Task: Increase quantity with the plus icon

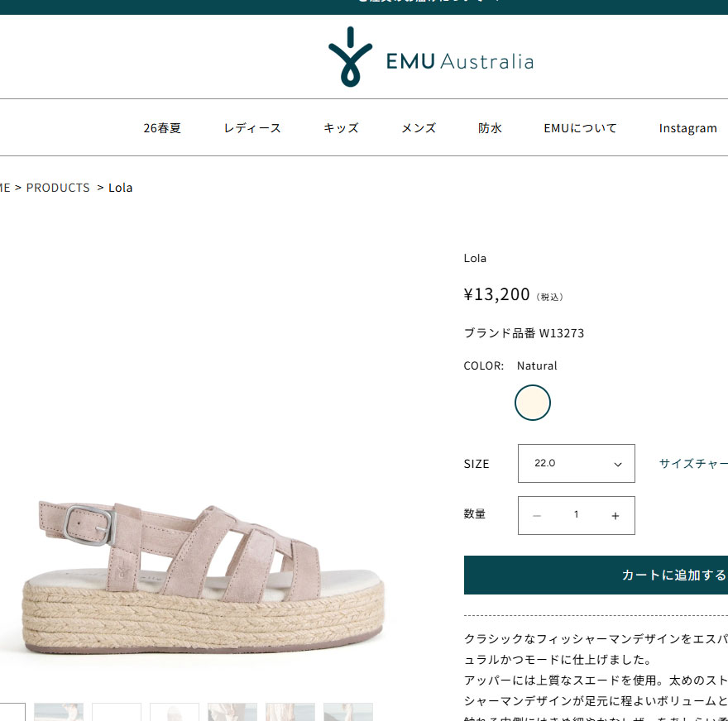Action: pos(615,515)
